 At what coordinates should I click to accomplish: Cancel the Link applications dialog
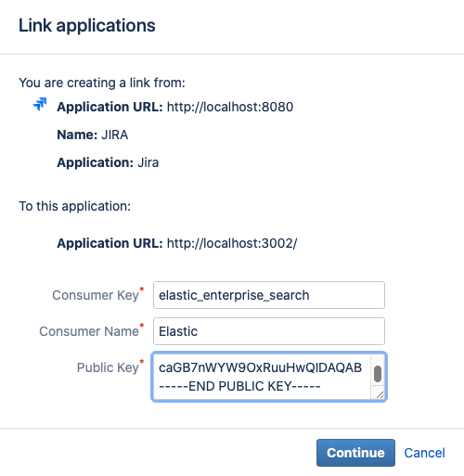[x=424, y=453]
